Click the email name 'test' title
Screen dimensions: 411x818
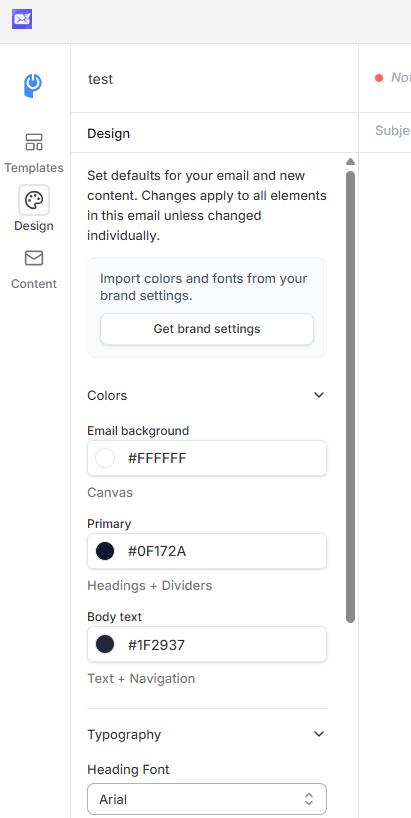point(101,79)
